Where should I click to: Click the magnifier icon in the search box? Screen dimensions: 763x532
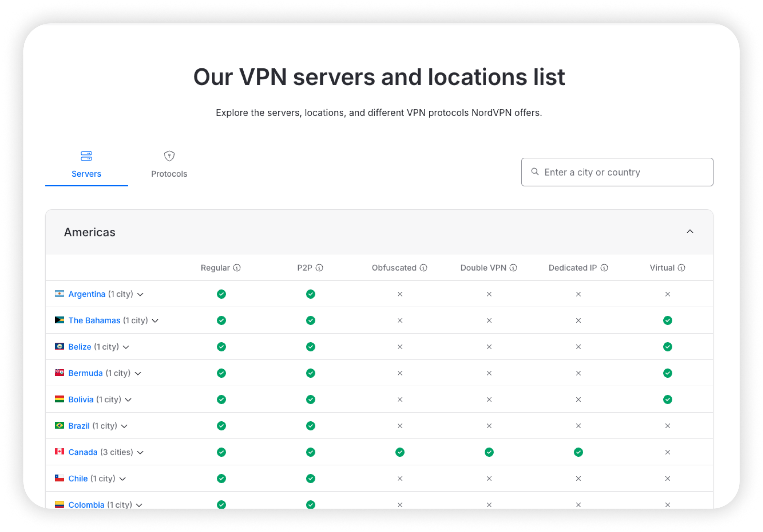point(535,172)
